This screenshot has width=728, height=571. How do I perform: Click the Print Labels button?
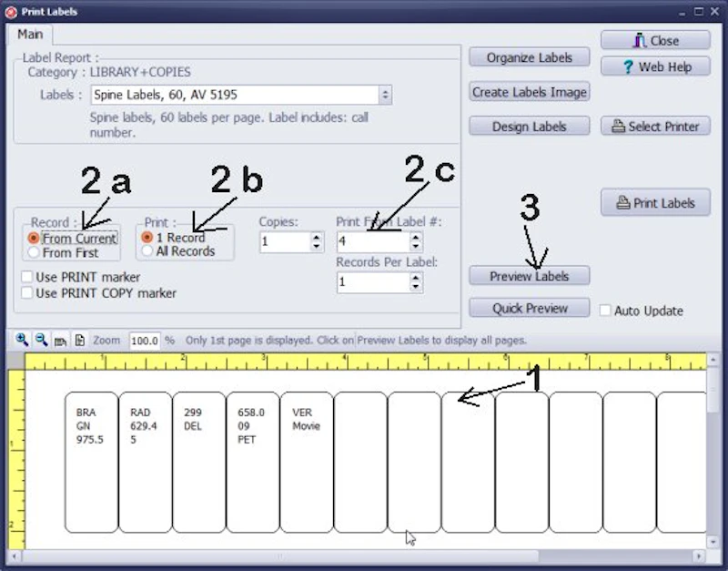click(x=655, y=203)
